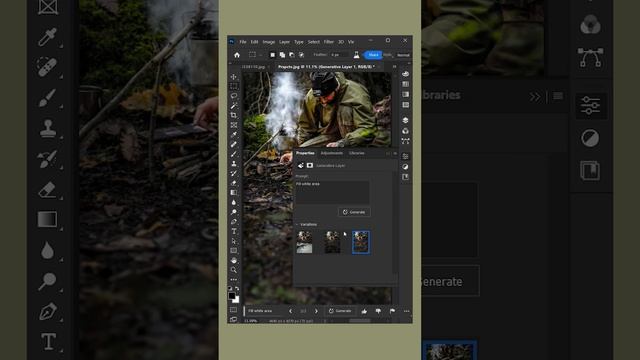640x360 pixels.
Task: Open the Filter menu
Action: (x=329, y=42)
